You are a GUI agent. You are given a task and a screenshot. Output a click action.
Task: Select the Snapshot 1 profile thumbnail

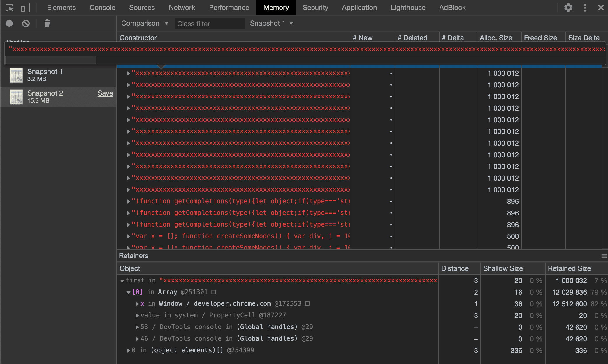click(x=16, y=75)
